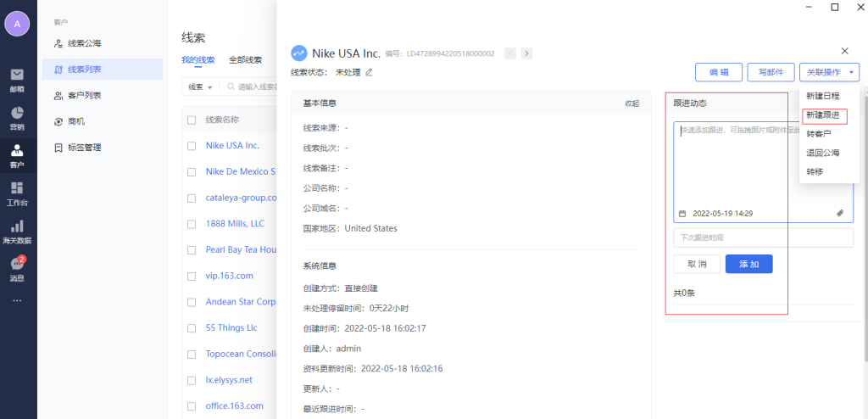The height and width of the screenshot is (419, 868).
Task: Switch to the 全部线索 tab
Action: pyautogui.click(x=245, y=60)
